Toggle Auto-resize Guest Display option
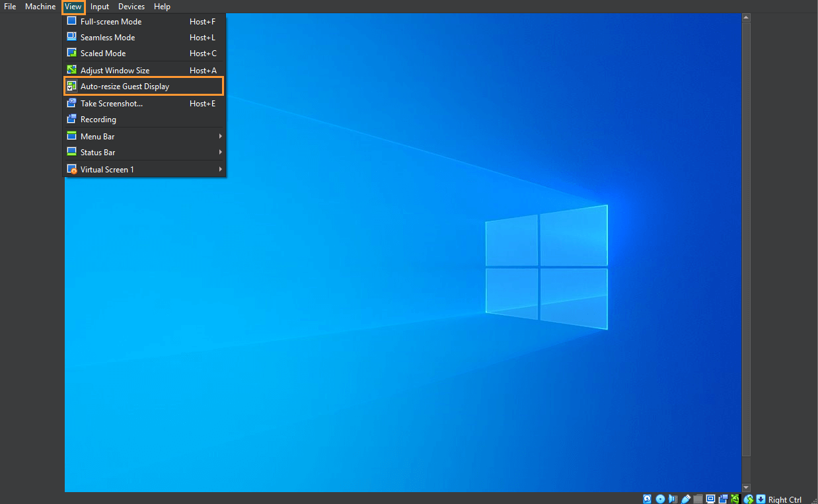 point(143,86)
